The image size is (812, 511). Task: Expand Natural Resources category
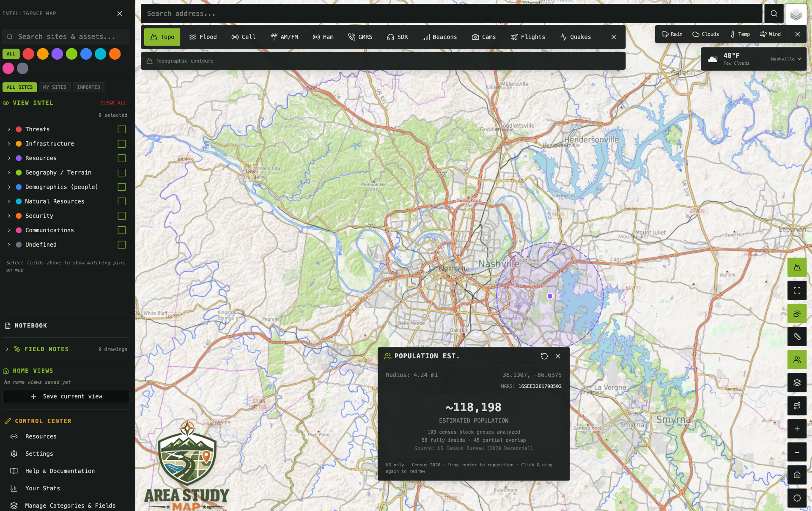point(9,201)
